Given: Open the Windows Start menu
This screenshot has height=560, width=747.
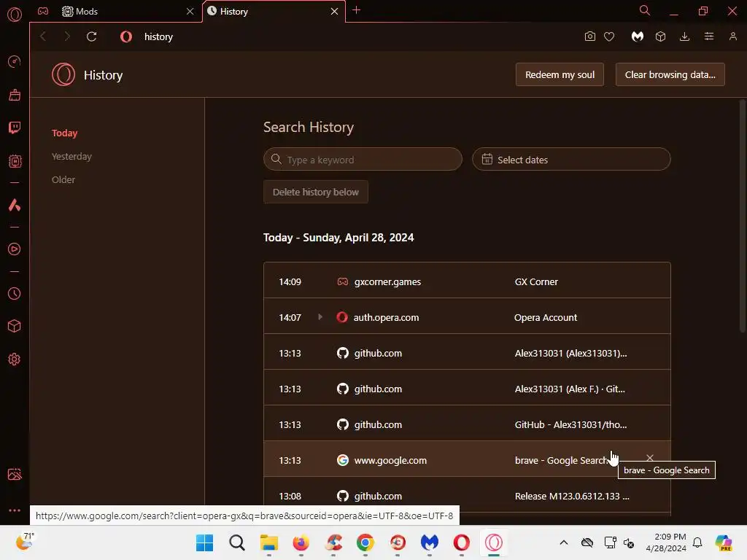Looking at the screenshot, I should coord(205,542).
